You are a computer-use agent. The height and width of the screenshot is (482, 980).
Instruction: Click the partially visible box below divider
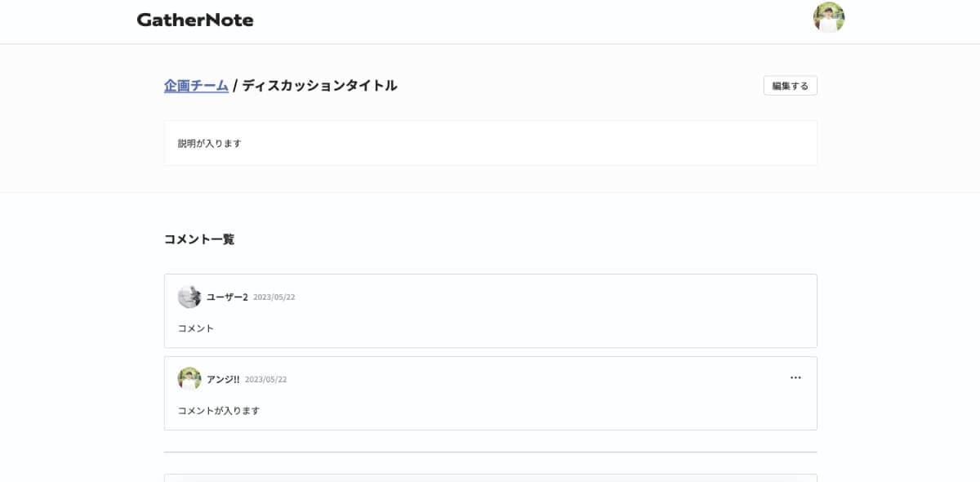[x=490, y=478]
